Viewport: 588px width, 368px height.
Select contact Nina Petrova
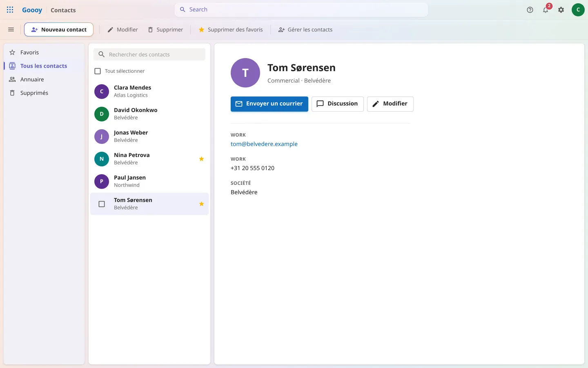point(149,159)
